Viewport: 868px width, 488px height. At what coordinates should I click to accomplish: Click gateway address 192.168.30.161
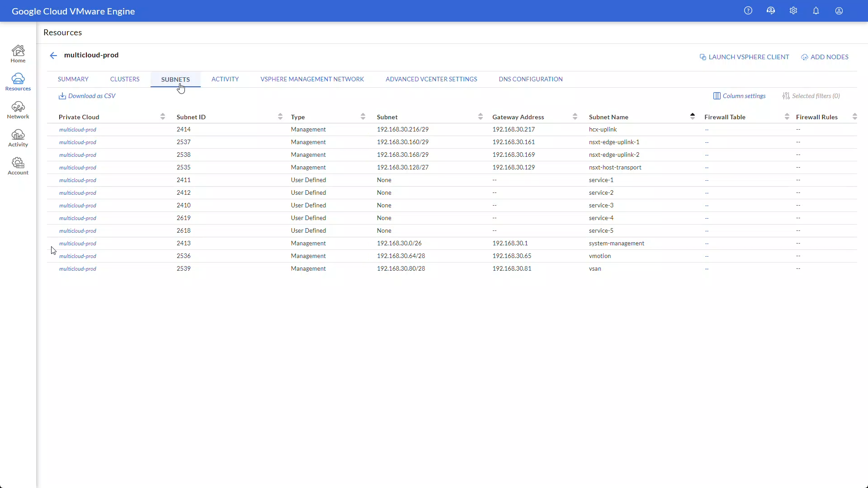[x=514, y=142]
